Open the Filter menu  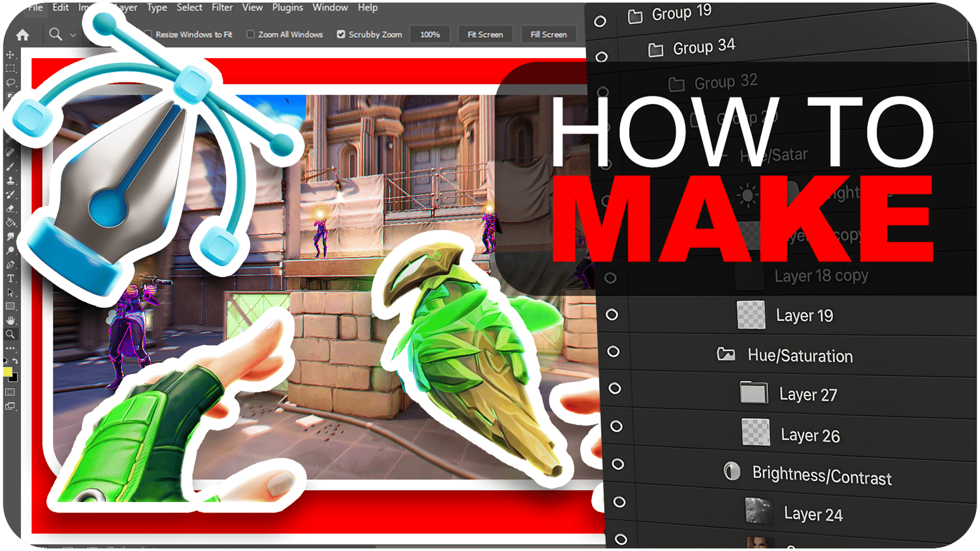click(222, 8)
